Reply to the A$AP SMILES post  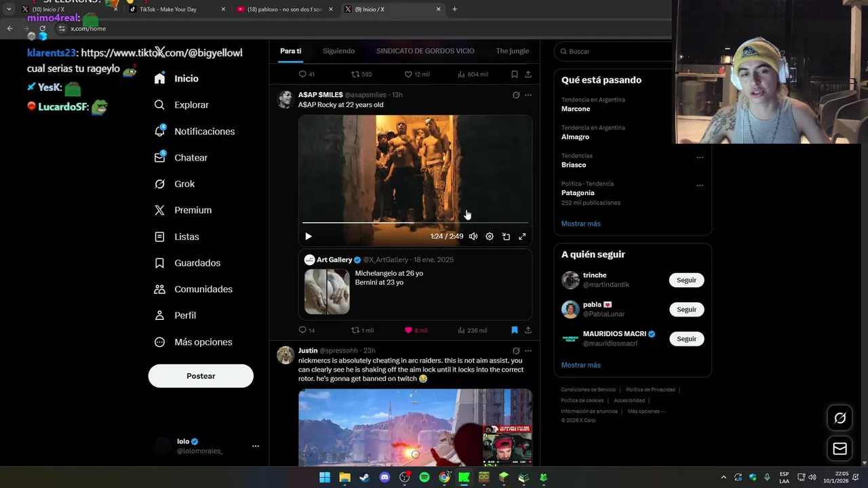[x=307, y=330]
